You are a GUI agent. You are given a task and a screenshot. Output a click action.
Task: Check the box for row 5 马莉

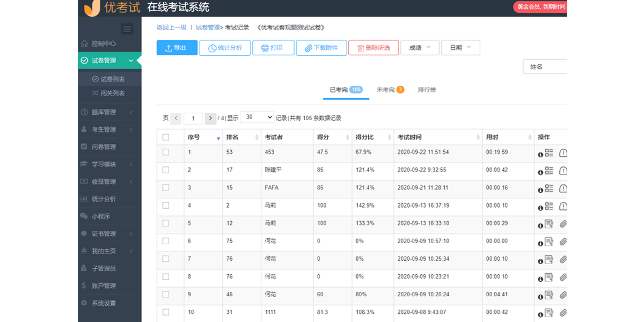pyautogui.click(x=166, y=223)
